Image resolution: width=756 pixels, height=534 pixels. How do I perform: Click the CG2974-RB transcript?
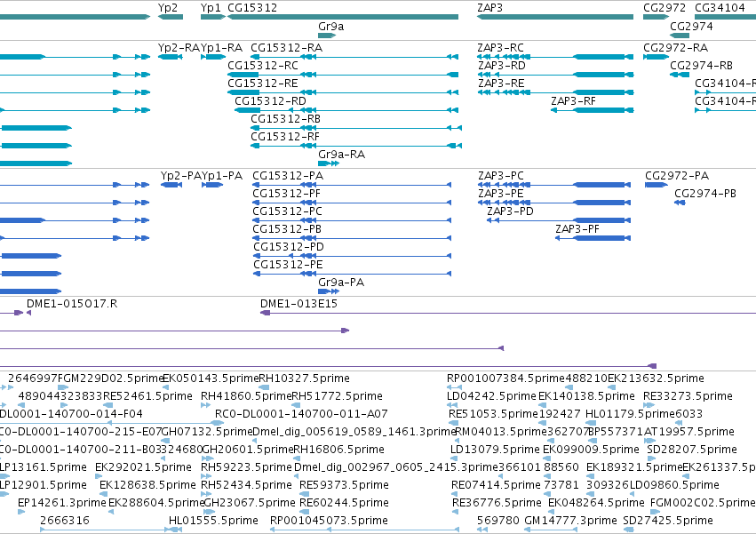coord(702,65)
